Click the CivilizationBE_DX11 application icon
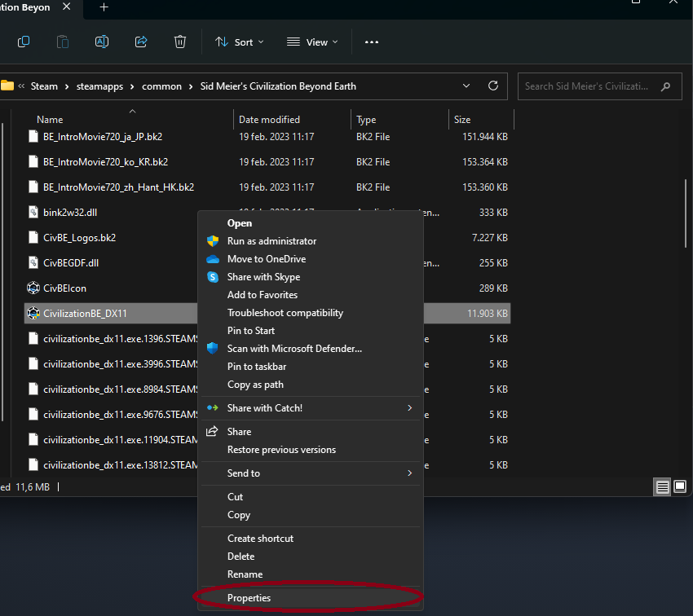The height and width of the screenshot is (616, 693). tap(33, 313)
